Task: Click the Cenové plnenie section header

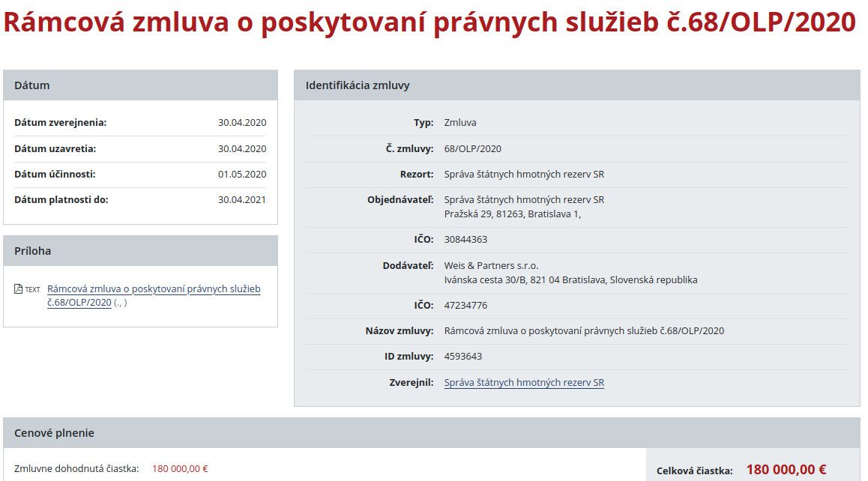Action: pyautogui.click(x=431, y=433)
